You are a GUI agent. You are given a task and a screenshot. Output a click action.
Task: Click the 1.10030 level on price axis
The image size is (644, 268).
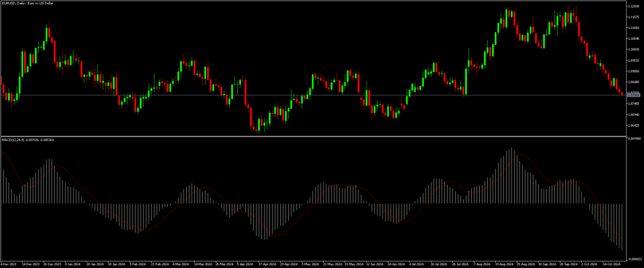[633, 49]
